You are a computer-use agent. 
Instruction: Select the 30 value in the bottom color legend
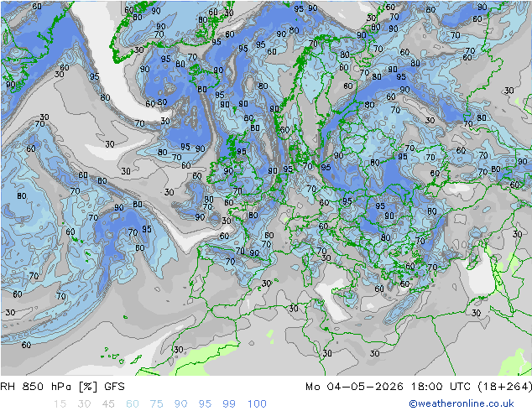tap(84, 403)
